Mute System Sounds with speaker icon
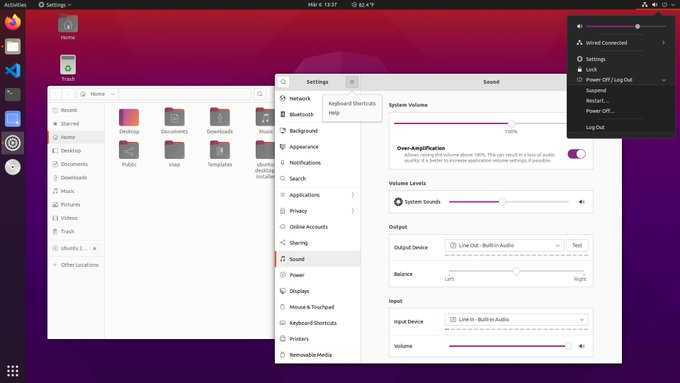The image size is (680, 383). (x=582, y=202)
